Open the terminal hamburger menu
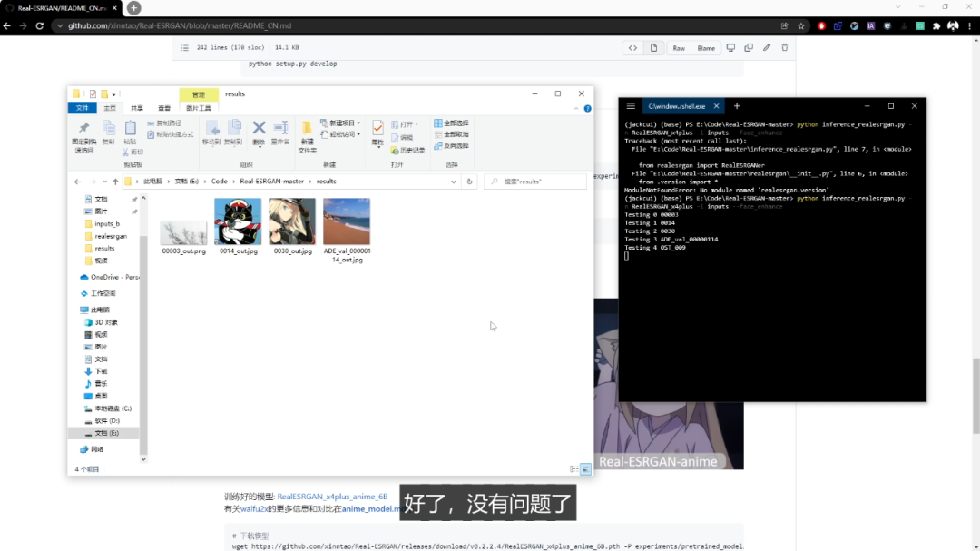 (631, 106)
